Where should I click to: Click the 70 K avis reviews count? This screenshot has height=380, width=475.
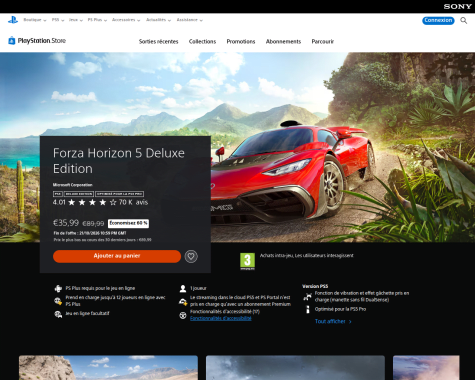133,202
